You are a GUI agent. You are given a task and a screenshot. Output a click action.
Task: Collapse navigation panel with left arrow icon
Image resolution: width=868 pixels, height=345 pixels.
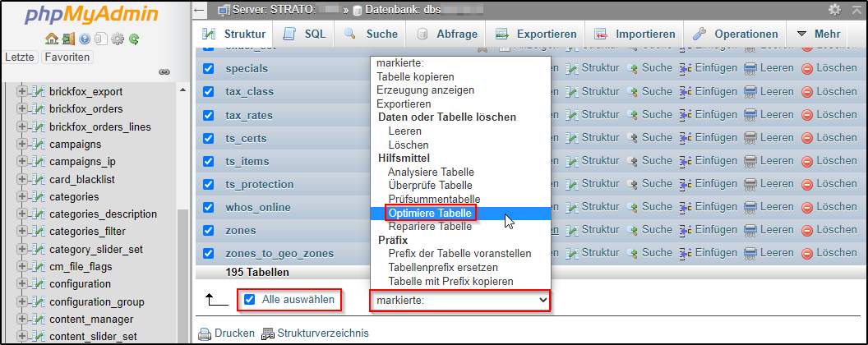[x=200, y=9]
